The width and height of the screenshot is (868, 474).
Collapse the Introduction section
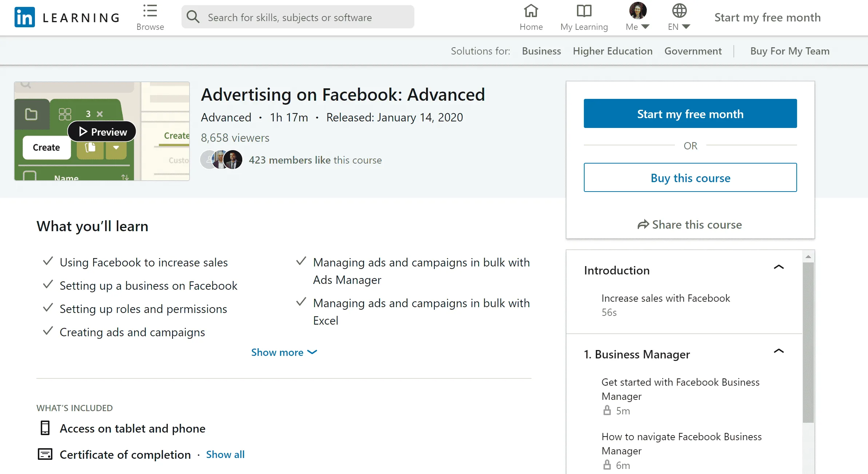[x=779, y=267]
